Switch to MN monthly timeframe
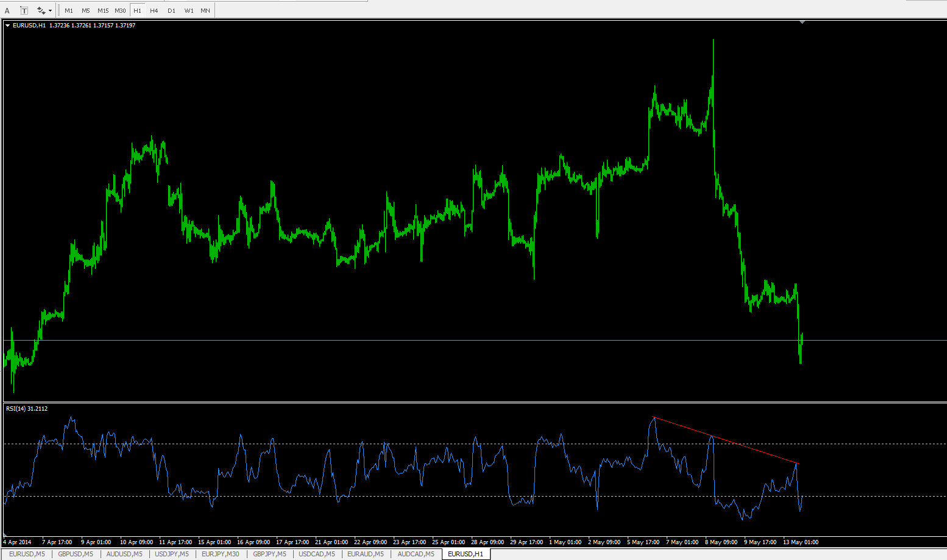Screen dimensions: 947x560 [x=205, y=10]
